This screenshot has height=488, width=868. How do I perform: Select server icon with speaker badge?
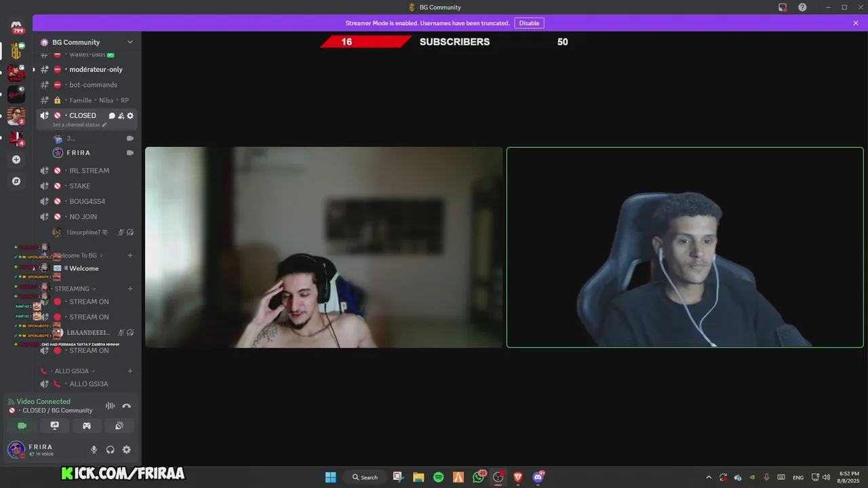pyautogui.click(x=16, y=94)
